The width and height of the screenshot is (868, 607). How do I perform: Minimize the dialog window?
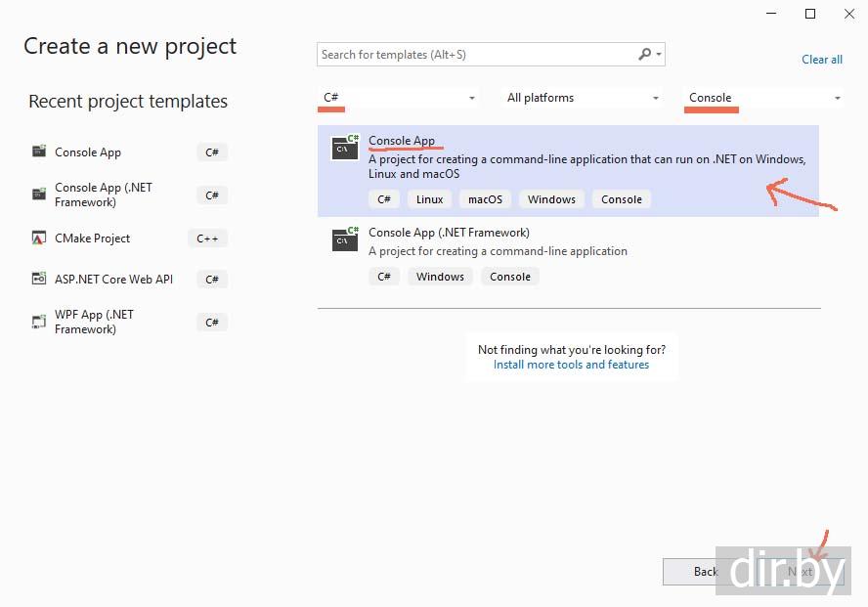click(771, 14)
